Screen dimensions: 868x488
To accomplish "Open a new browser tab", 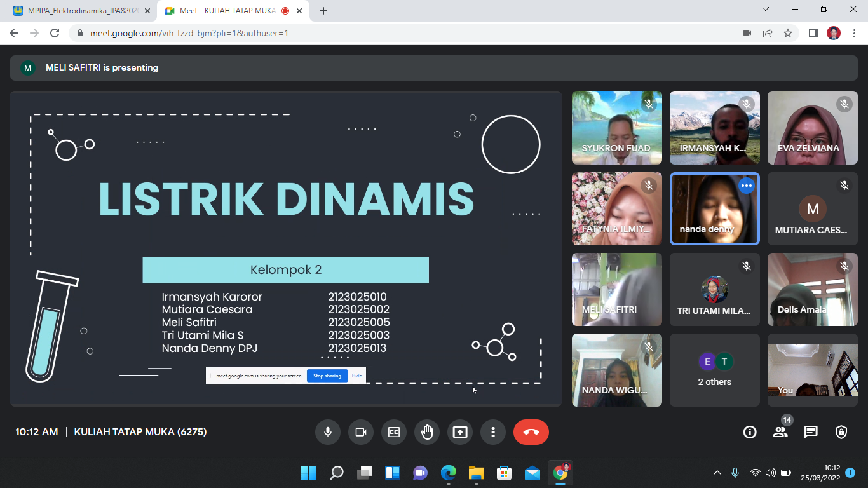I will (323, 11).
